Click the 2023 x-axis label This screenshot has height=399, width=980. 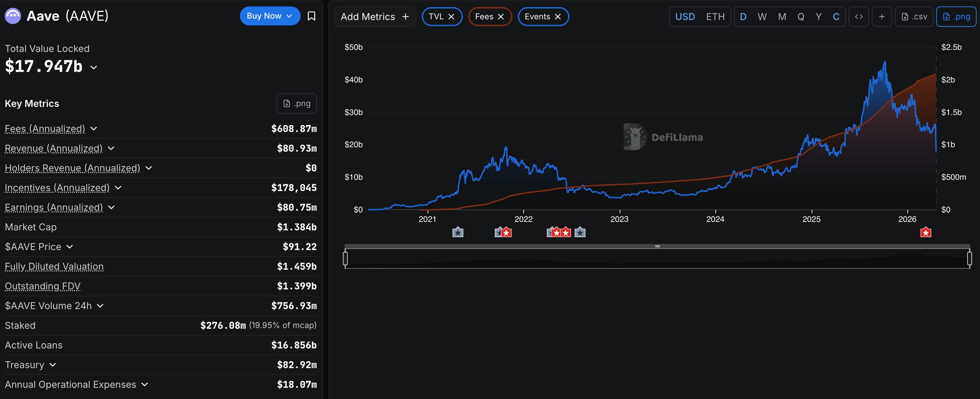[619, 219]
